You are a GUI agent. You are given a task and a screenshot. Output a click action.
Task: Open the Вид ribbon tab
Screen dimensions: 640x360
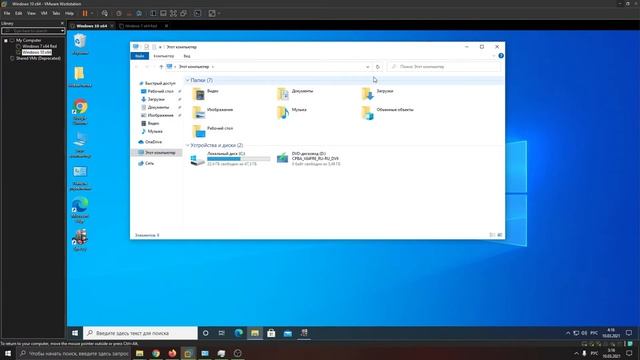187,56
